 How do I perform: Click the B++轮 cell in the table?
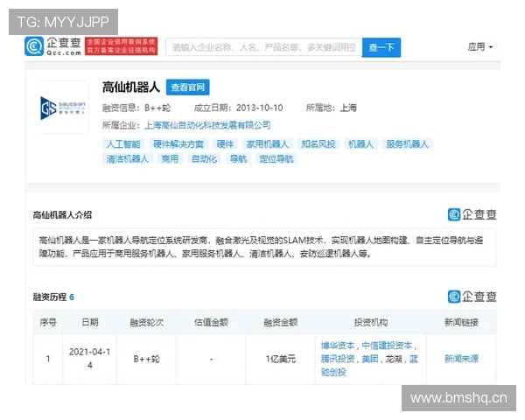147,359
